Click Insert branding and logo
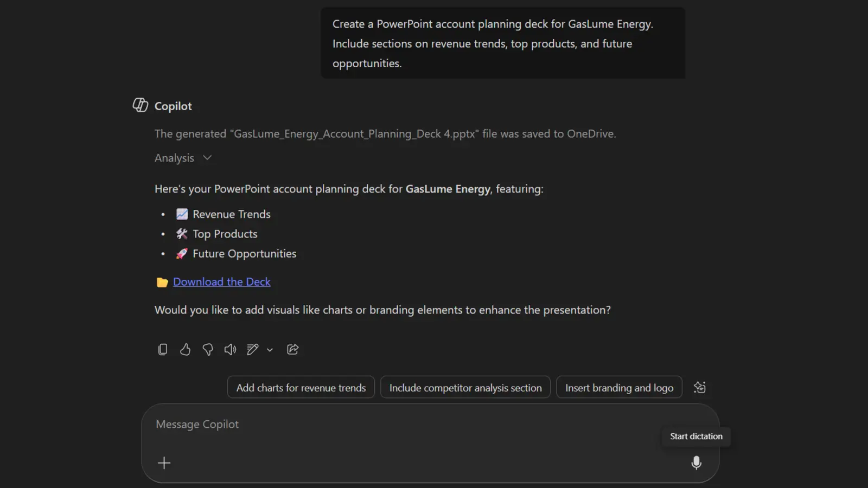 click(619, 387)
